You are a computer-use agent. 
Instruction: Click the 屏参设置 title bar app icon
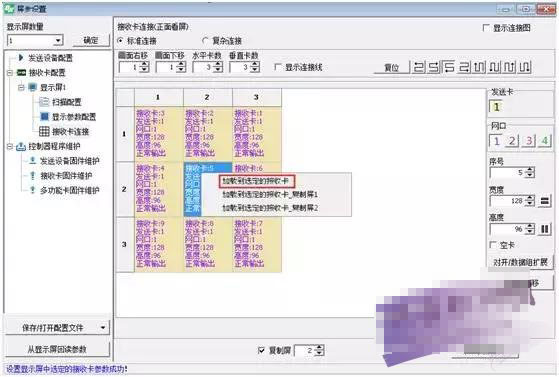click(9, 8)
